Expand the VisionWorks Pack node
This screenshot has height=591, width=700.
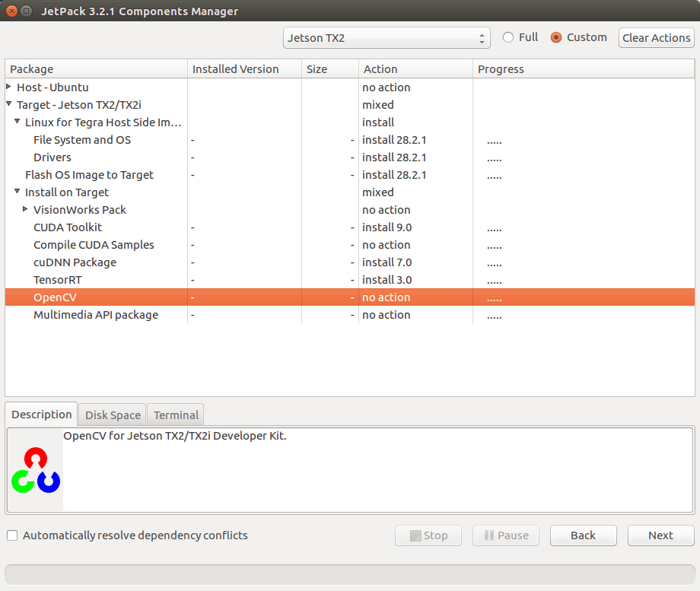(26, 210)
